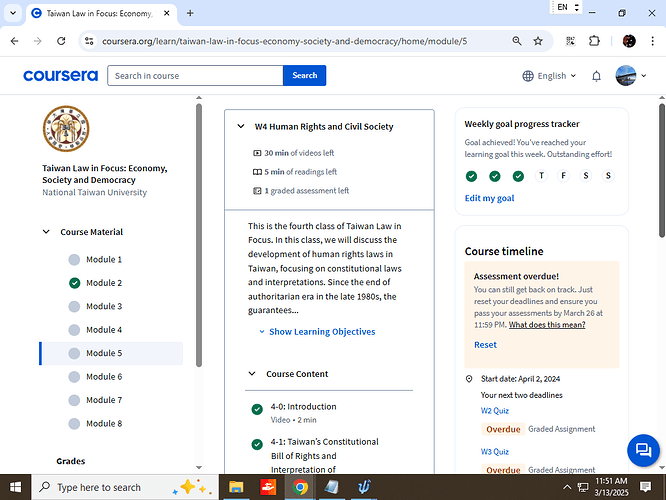
Task: Click the National Taiwan University logo
Action: [66, 129]
